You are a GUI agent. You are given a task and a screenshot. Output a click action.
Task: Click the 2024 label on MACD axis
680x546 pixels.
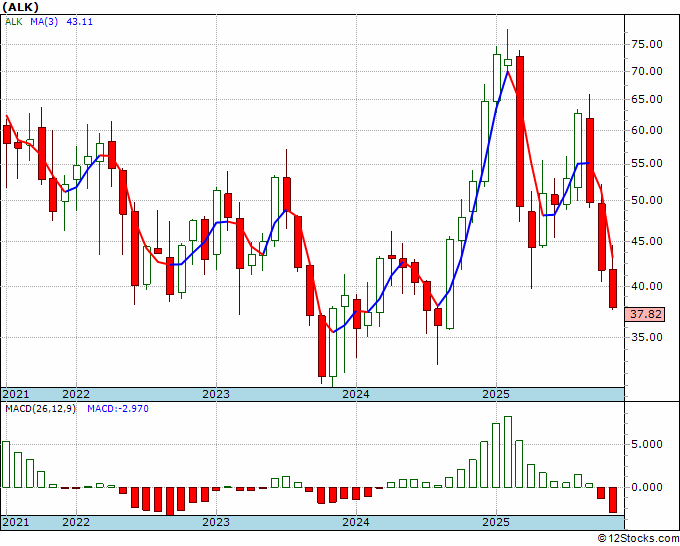tap(356, 522)
